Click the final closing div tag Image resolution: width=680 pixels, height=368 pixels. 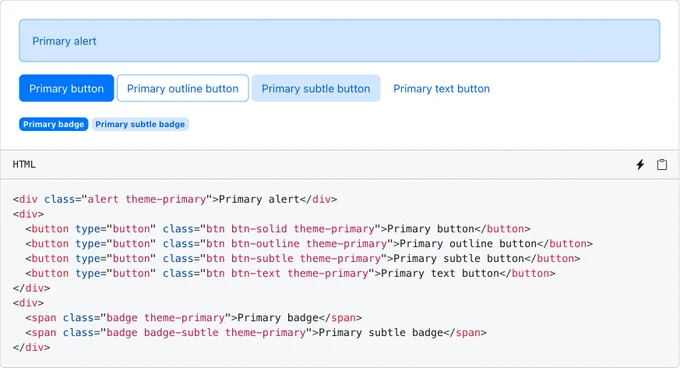(x=31, y=348)
